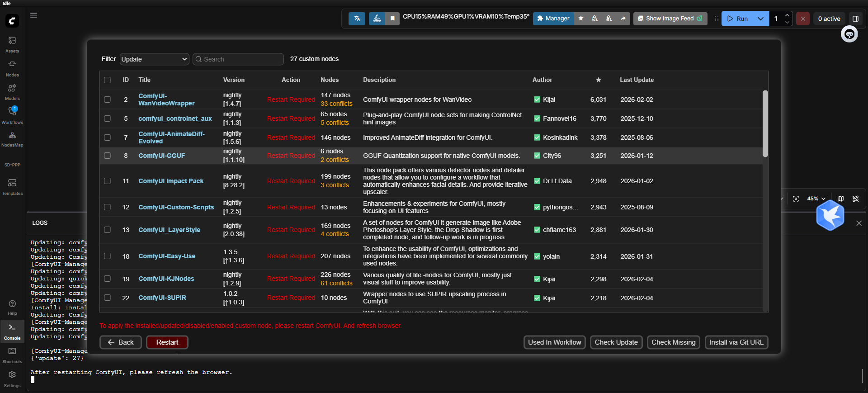Open the SD-PPP sidebar panel
868x393 pixels.
(x=12, y=165)
